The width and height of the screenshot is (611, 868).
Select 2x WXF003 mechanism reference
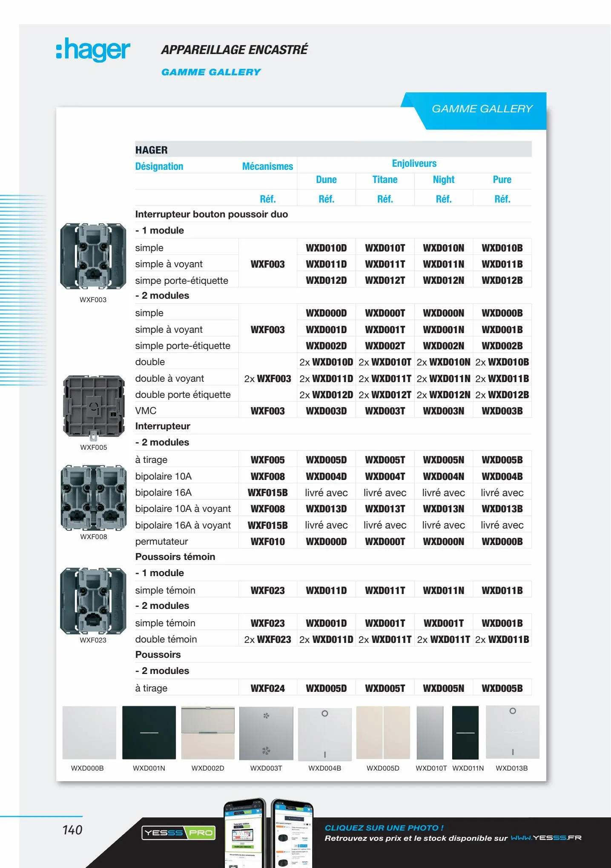point(267,379)
